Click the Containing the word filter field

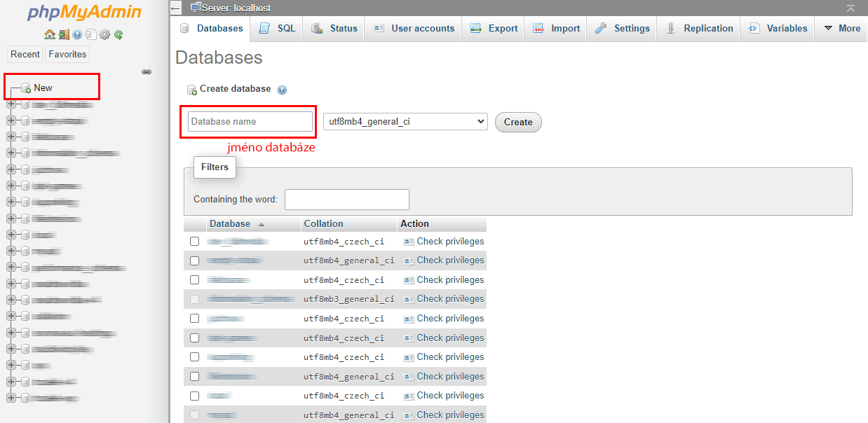tap(347, 200)
